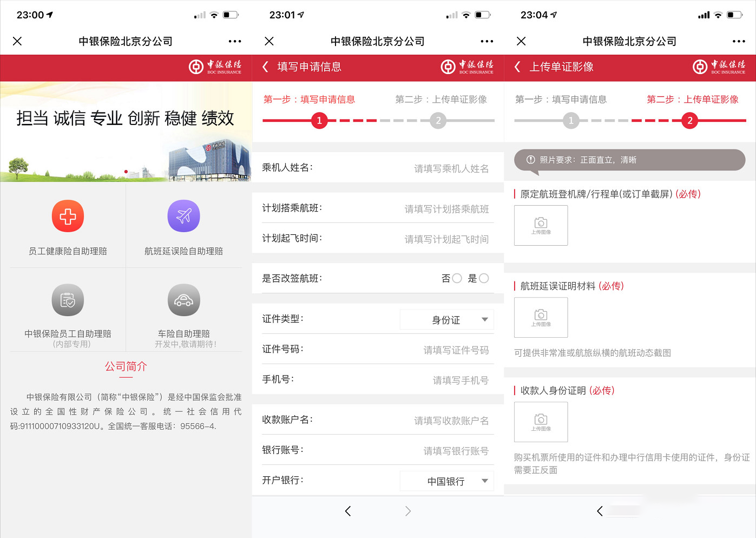Viewport: 756px width, 538px height.
Task: Select 否 for 是否改签航班
Action: click(x=457, y=278)
